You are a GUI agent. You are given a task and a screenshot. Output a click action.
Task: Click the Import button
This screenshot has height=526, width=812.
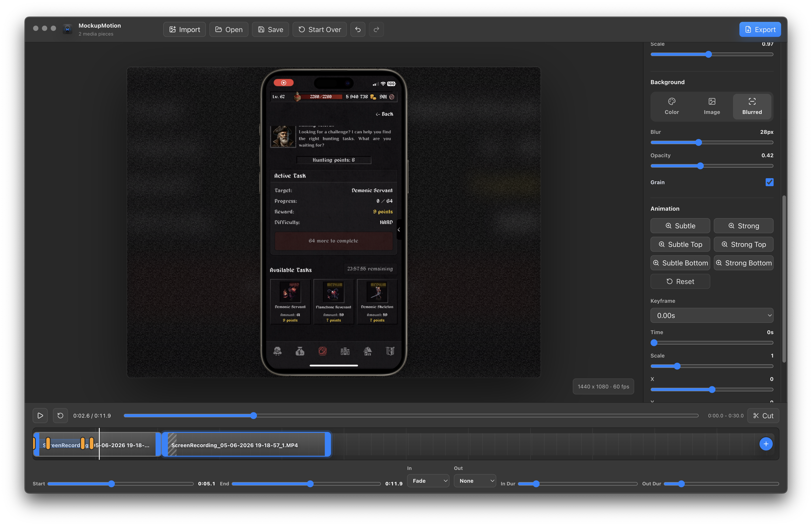pyautogui.click(x=184, y=29)
